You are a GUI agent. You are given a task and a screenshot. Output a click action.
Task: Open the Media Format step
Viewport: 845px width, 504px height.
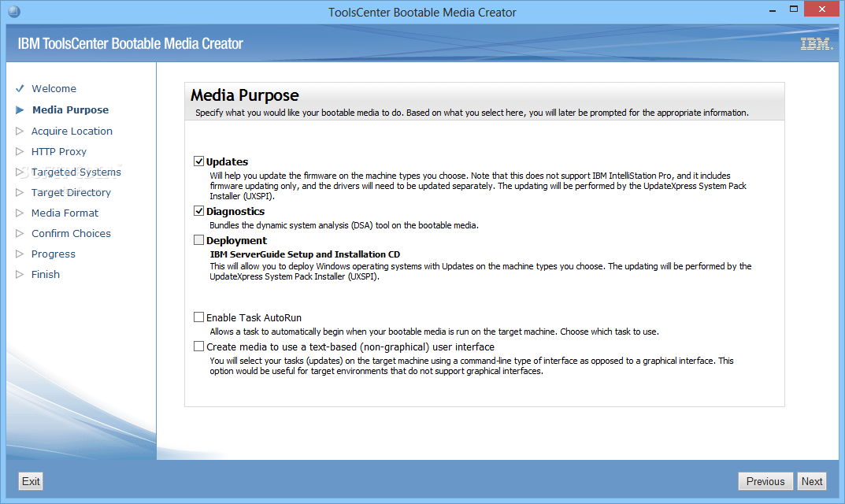click(x=65, y=213)
